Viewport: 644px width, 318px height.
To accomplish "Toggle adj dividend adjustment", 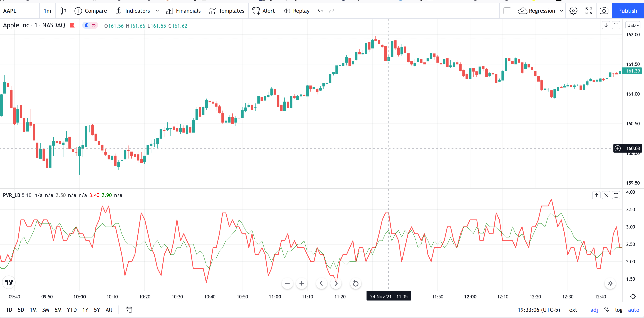I will coord(594,310).
